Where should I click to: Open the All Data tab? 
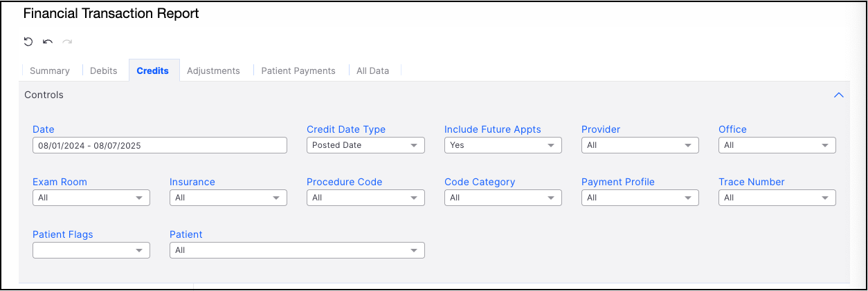pyautogui.click(x=372, y=71)
